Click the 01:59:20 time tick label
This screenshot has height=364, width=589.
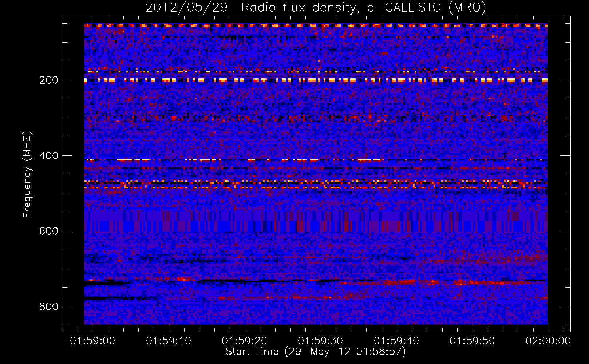pyautogui.click(x=245, y=341)
